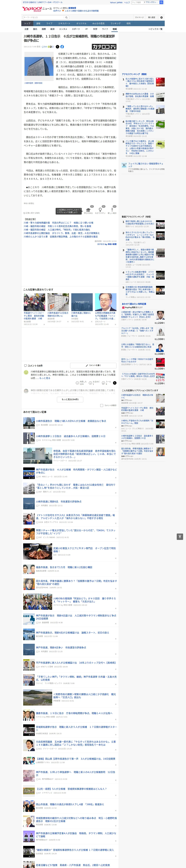Click the Yahoo! JAPAN News logo

click(x=37, y=9)
